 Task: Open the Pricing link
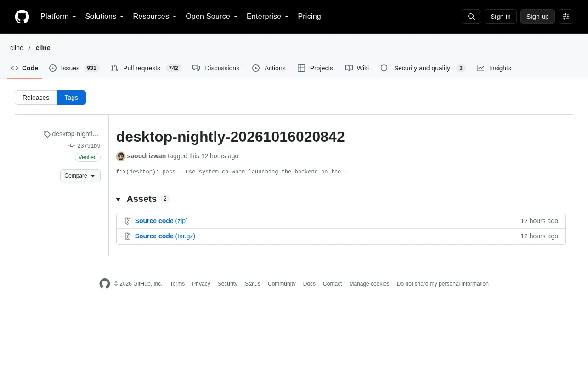pyautogui.click(x=309, y=17)
